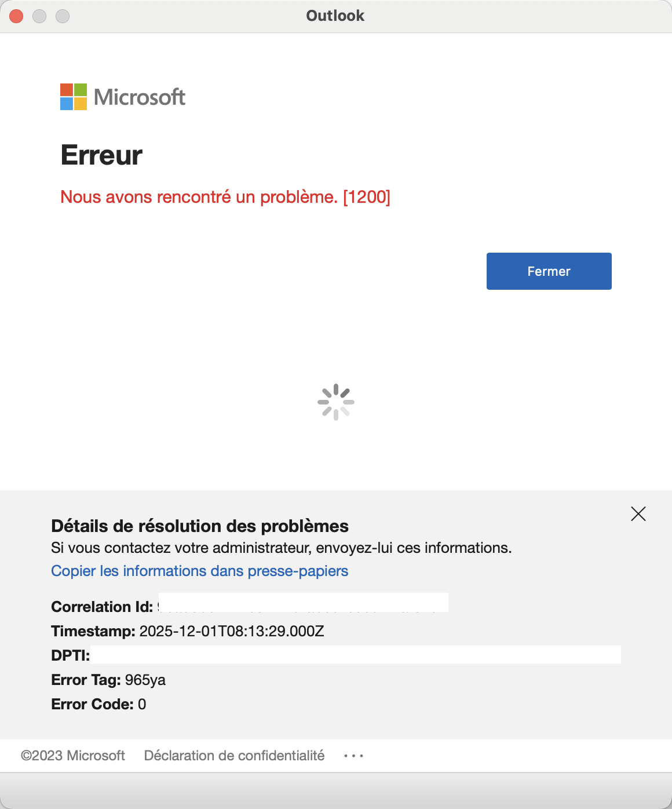Click the Error Tag value 965ya
Viewport: 672px width, 809px height.
point(144,680)
